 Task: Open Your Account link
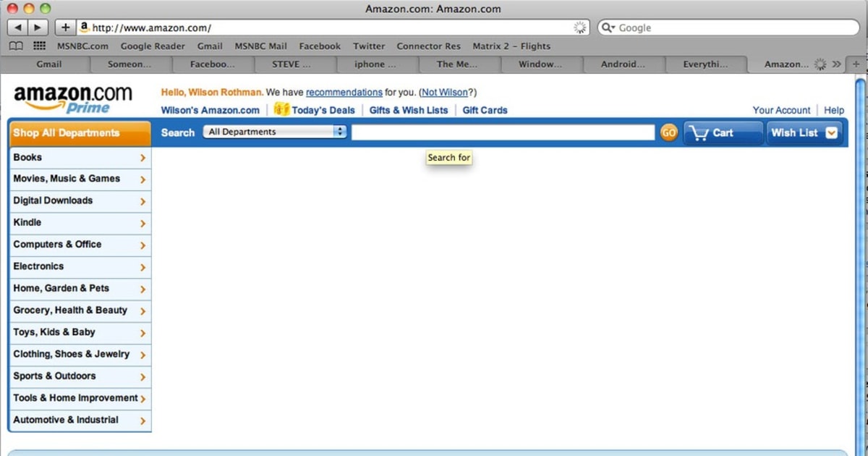(x=781, y=110)
